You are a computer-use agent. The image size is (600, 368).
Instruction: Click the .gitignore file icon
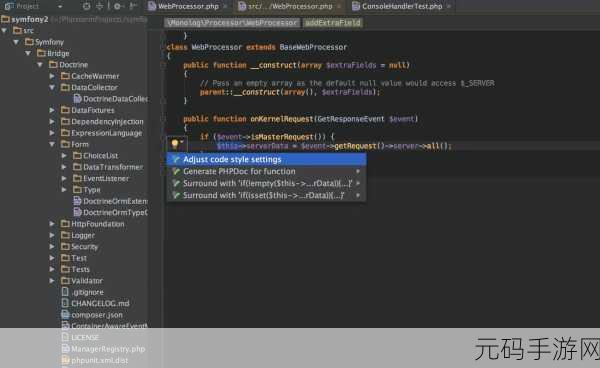(65, 292)
